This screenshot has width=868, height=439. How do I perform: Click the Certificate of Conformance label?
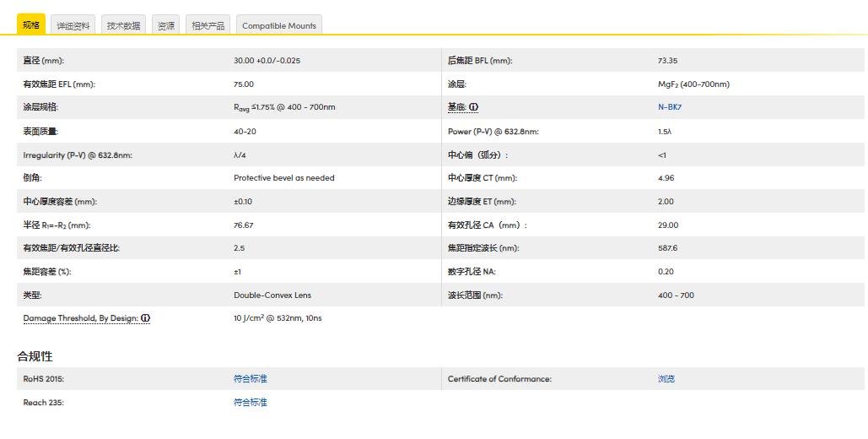[500, 378]
